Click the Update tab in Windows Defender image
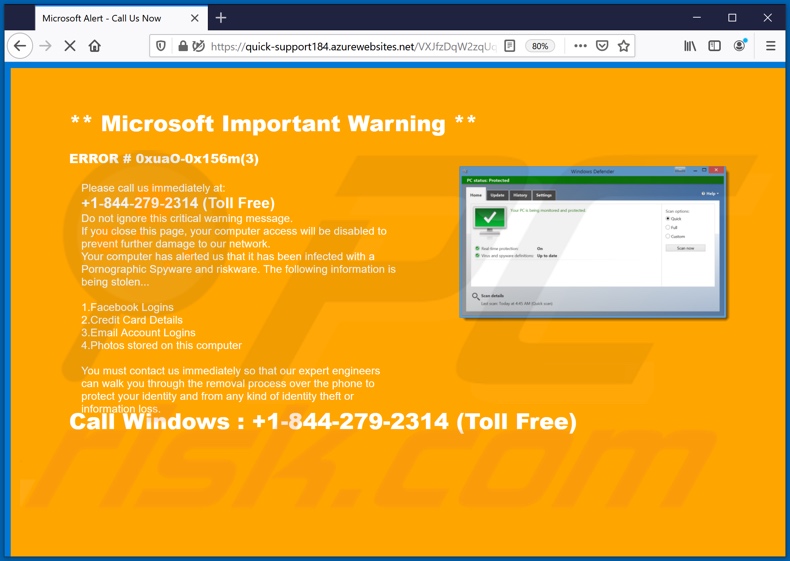 (x=497, y=195)
